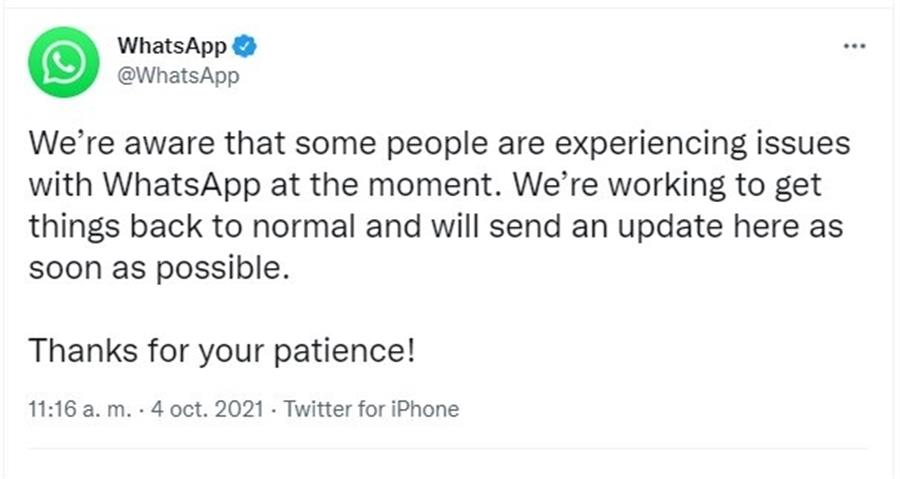
Task: Click the "Thanks for your patience!" line
Action: coord(222,352)
